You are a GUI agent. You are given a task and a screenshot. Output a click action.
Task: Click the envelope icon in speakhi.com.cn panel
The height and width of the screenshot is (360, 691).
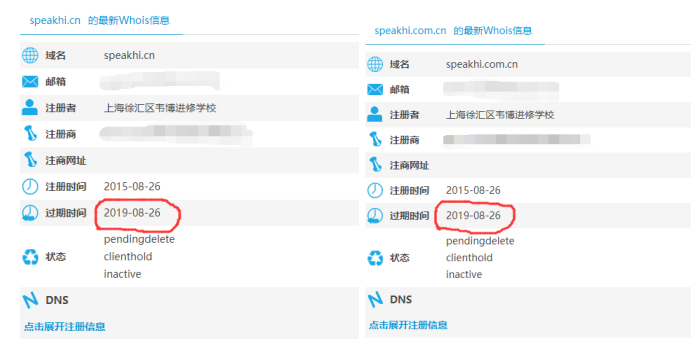tap(375, 89)
